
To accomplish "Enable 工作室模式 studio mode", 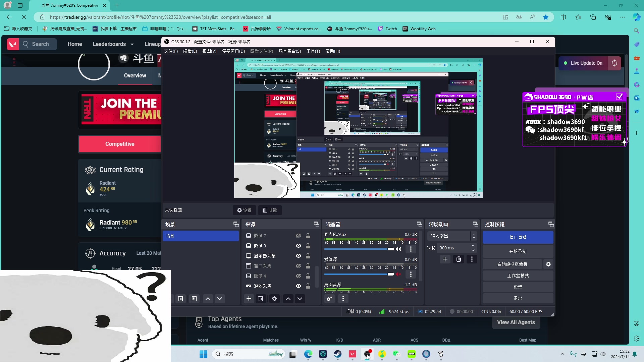I will pos(518,276).
